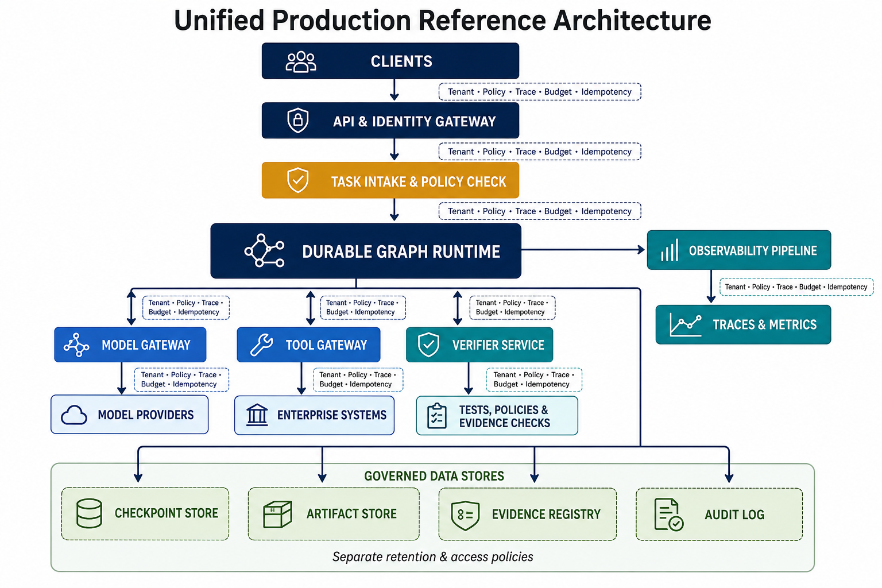Click the context tag directly above Model Providers
882x588 pixels.
coord(181,380)
